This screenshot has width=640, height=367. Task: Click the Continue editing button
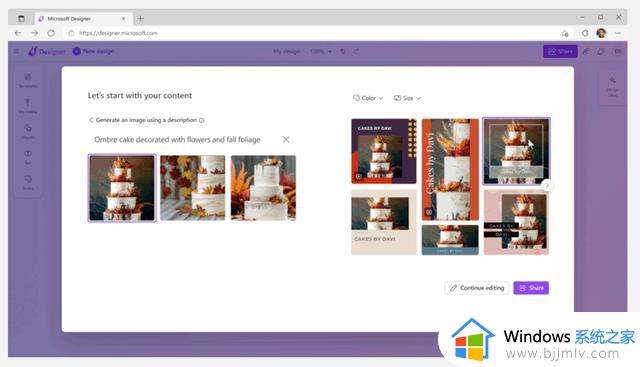click(x=477, y=288)
